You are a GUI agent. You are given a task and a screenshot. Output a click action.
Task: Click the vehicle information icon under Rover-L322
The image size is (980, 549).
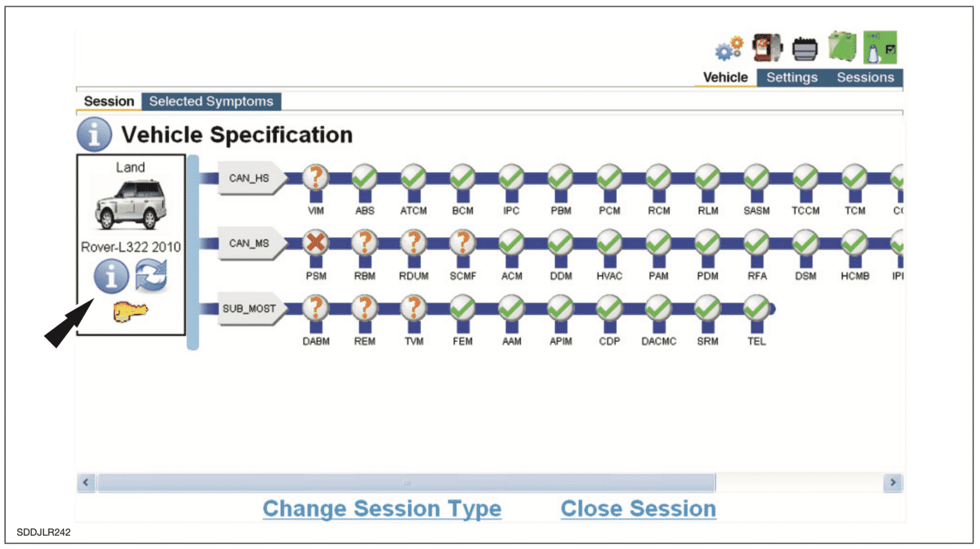point(111,277)
